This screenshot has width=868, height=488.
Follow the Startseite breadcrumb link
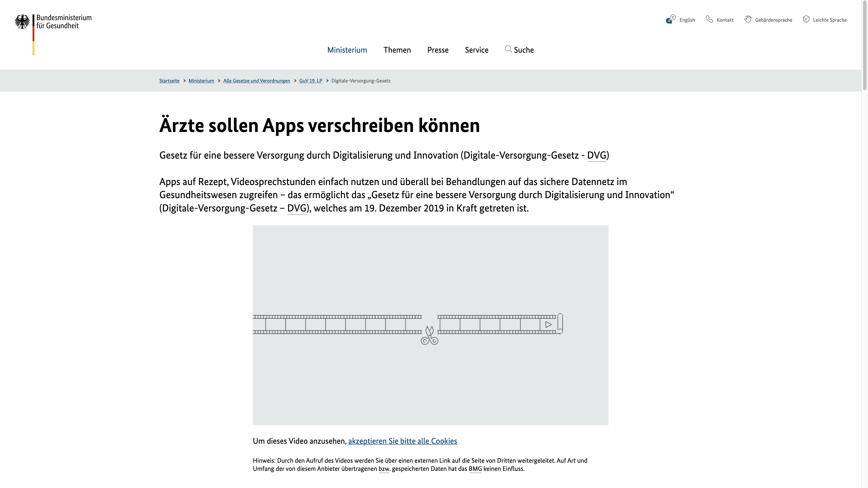pyautogui.click(x=169, y=80)
